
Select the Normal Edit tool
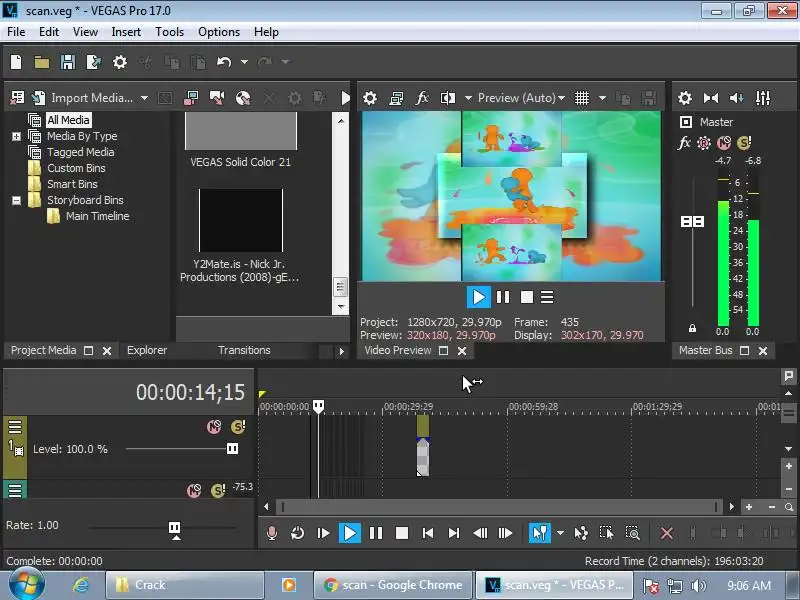[x=540, y=534]
